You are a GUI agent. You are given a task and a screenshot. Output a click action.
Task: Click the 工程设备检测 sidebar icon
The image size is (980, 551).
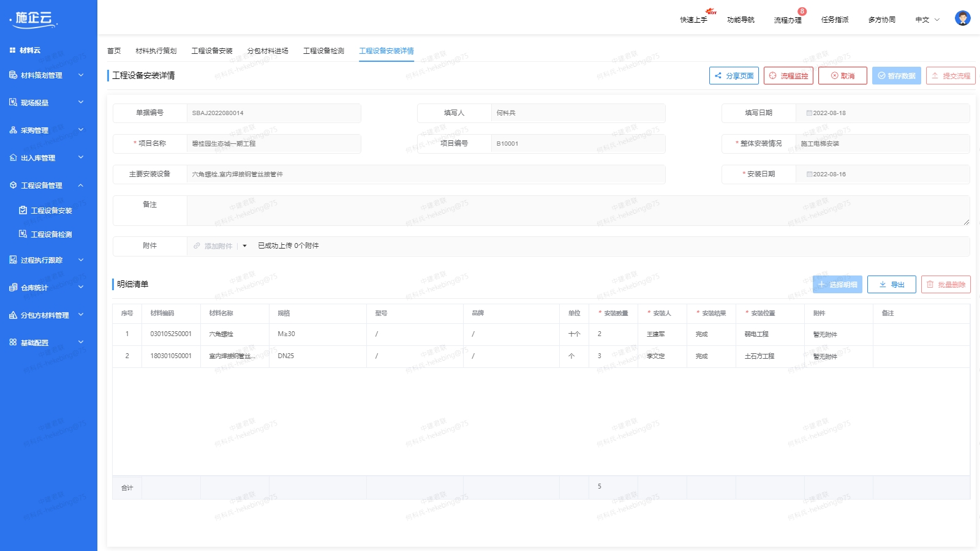coord(23,234)
